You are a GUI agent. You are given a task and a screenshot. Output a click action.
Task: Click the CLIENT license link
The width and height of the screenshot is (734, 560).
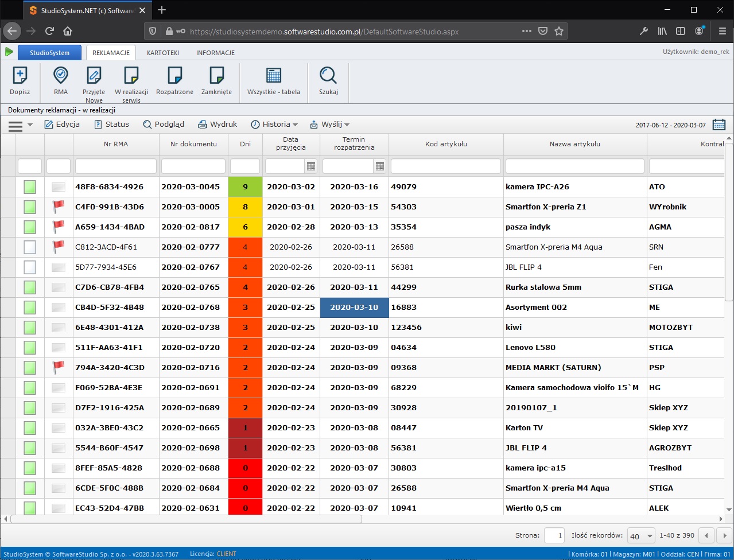click(226, 553)
